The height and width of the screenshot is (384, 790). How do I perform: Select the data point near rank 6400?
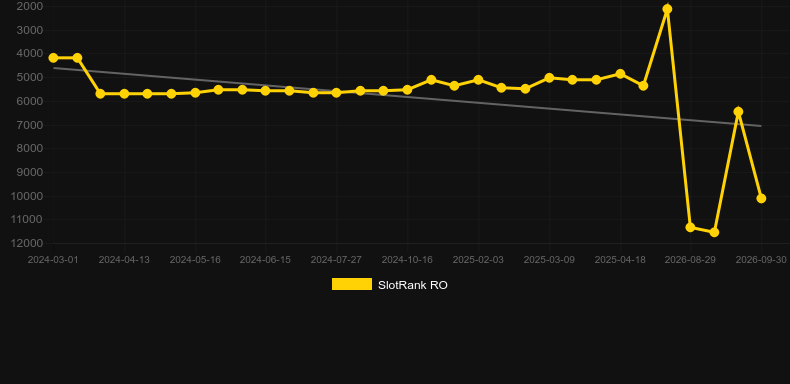[x=738, y=111]
